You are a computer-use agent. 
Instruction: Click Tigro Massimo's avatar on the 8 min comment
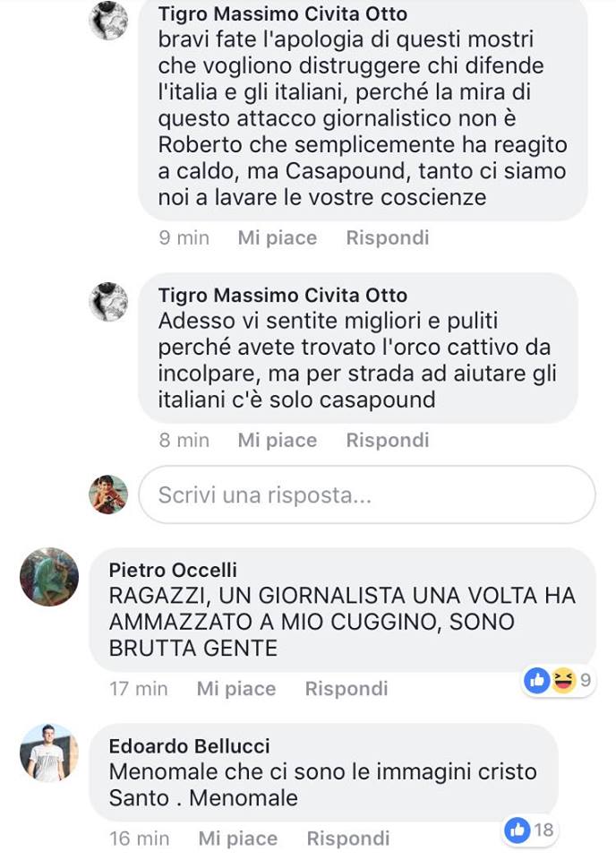tap(108, 302)
